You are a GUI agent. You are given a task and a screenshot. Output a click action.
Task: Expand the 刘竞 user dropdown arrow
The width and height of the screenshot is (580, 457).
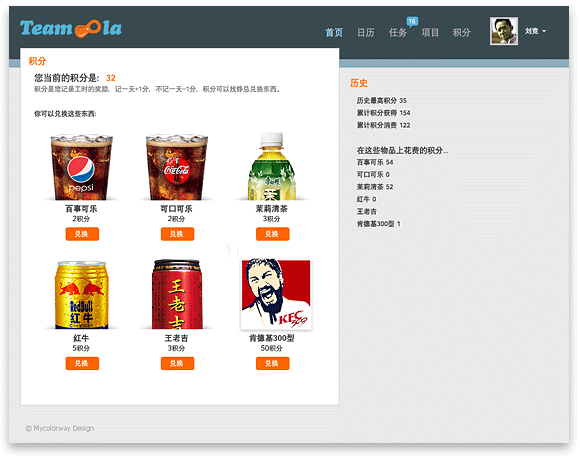pos(544,31)
